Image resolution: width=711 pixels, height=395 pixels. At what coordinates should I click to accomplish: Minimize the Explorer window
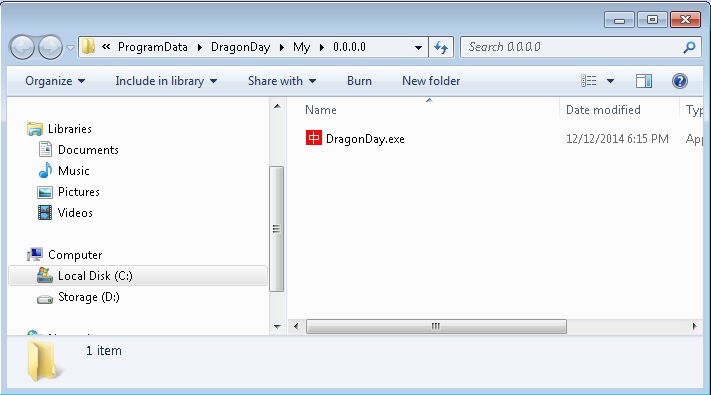(619, 20)
